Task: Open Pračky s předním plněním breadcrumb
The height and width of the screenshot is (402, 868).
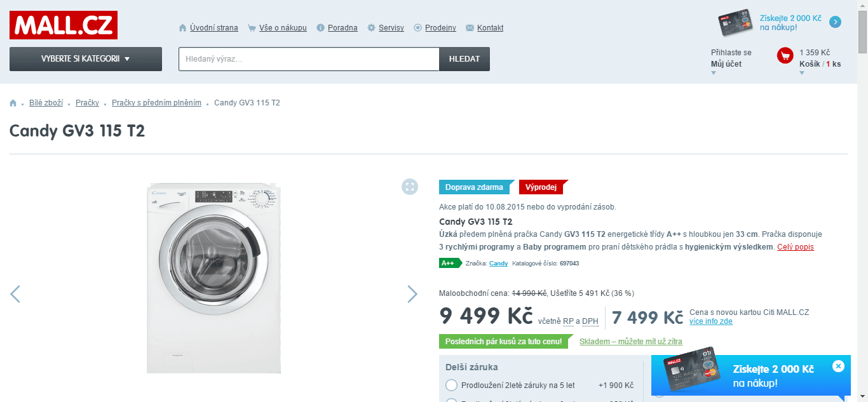Action: coord(156,103)
